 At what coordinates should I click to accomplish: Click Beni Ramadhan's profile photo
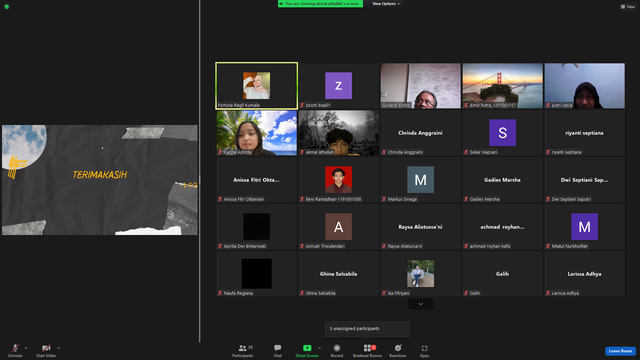338,180
